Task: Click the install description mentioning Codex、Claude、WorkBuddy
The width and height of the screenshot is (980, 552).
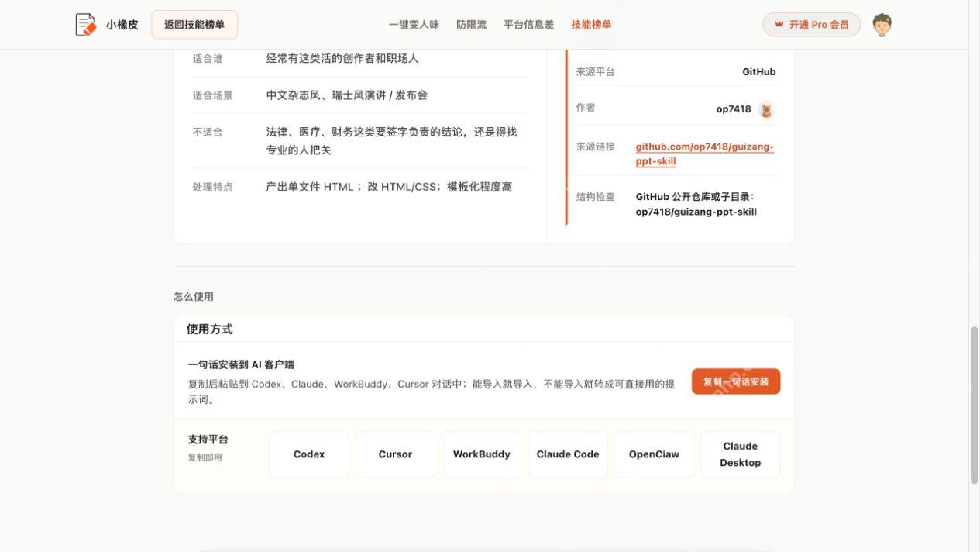Action: click(432, 392)
